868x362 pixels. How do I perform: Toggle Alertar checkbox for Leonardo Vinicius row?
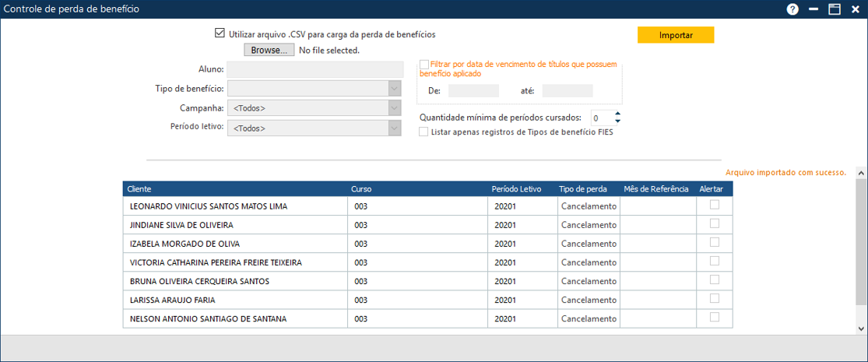click(x=714, y=205)
